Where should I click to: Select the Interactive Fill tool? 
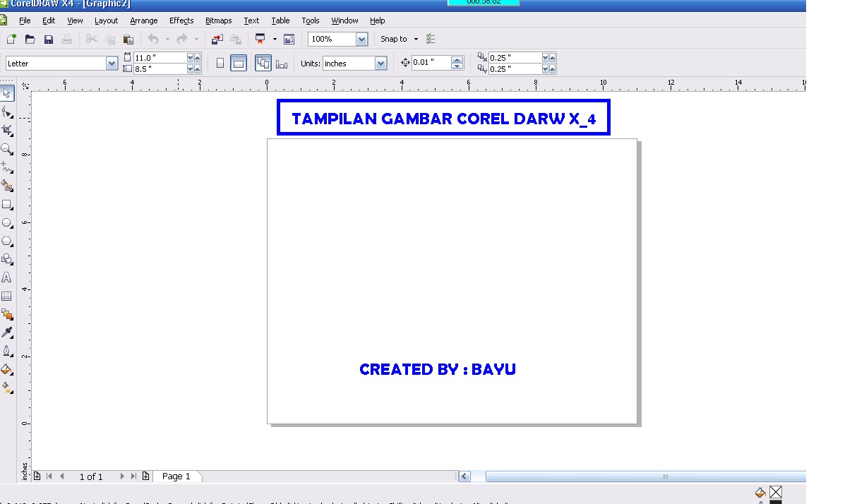pyautogui.click(x=7, y=388)
